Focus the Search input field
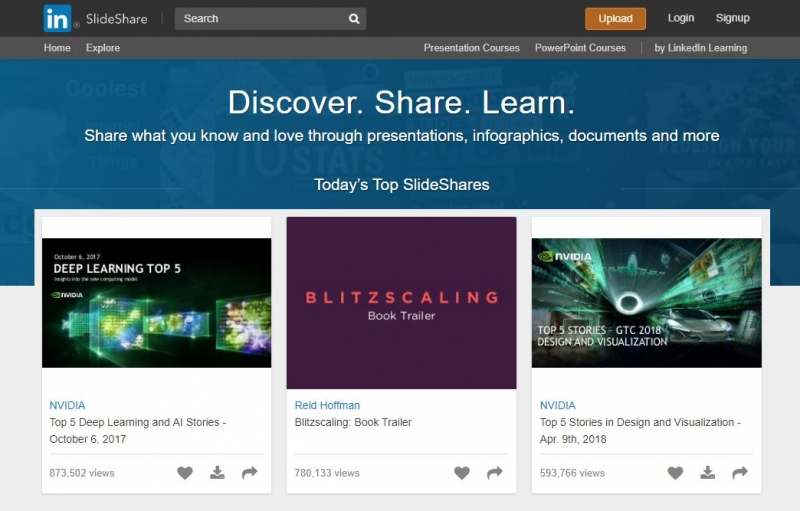Viewport: 800px width, 511px height. 270,19
